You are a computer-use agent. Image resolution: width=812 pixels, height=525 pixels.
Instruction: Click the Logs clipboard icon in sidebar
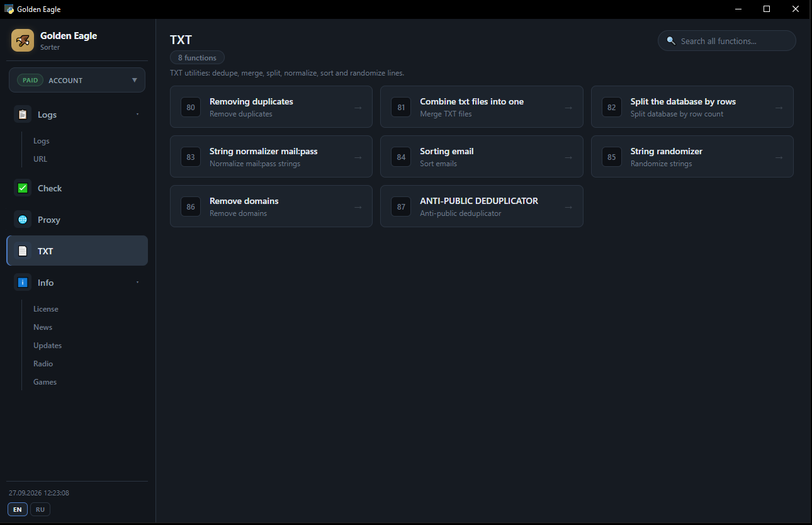pos(23,115)
